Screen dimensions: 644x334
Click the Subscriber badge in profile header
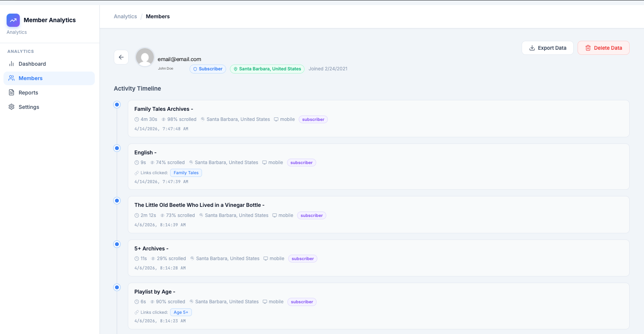(x=208, y=69)
